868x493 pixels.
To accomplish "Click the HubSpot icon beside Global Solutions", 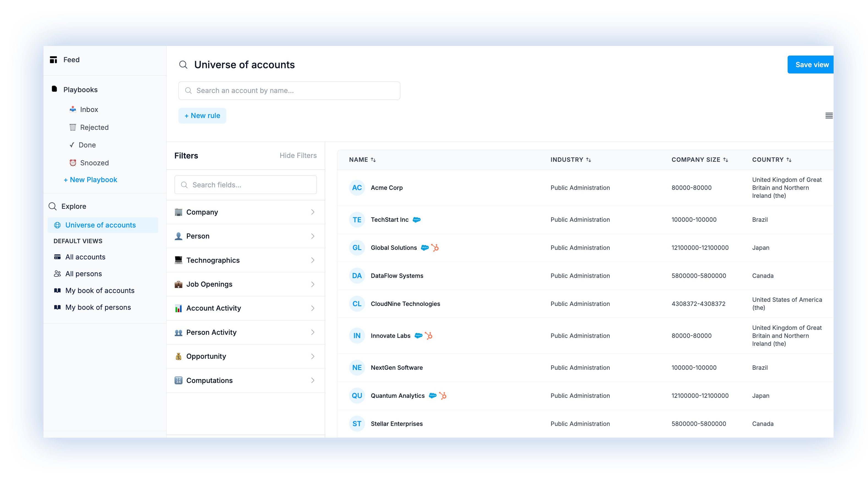I will point(435,248).
